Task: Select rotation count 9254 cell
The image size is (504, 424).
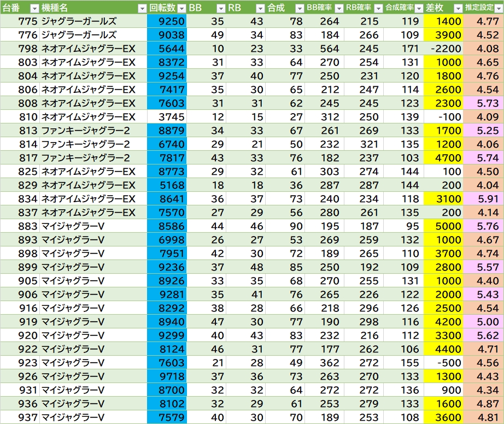Action: click(x=167, y=76)
